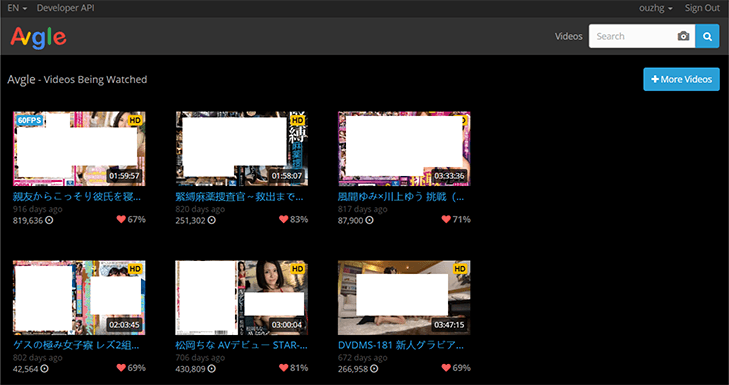Click the HD badge on the 03:00:04 video
This screenshot has height=385, width=729.
coord(297,269)
